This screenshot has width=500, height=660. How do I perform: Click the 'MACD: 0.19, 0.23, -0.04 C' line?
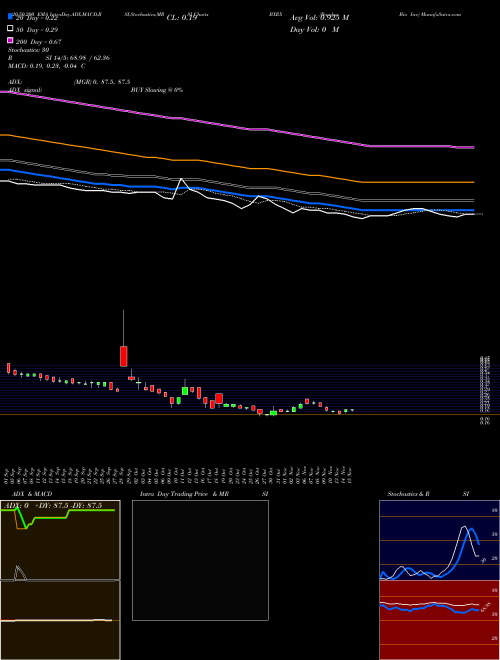tap(47, 66)
